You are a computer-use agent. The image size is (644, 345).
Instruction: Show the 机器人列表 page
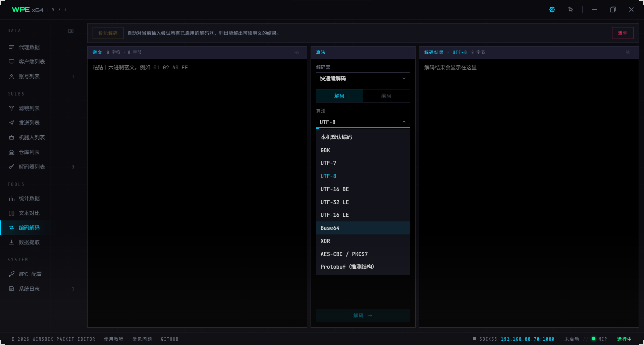[41, 137]
